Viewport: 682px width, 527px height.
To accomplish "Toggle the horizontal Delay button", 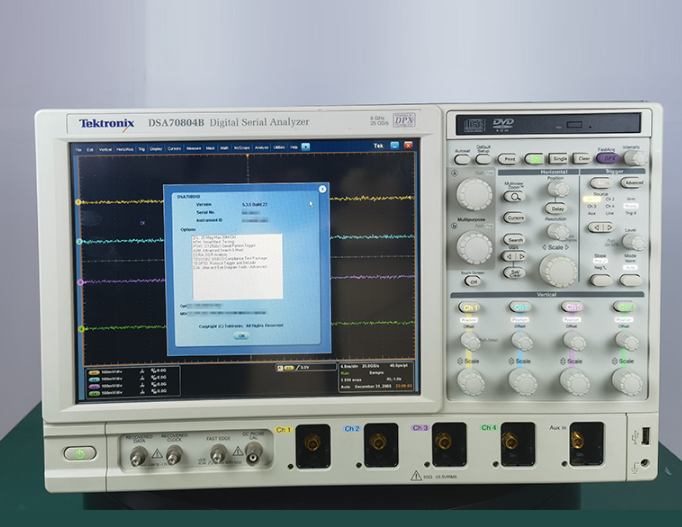I will pos(557,208).
